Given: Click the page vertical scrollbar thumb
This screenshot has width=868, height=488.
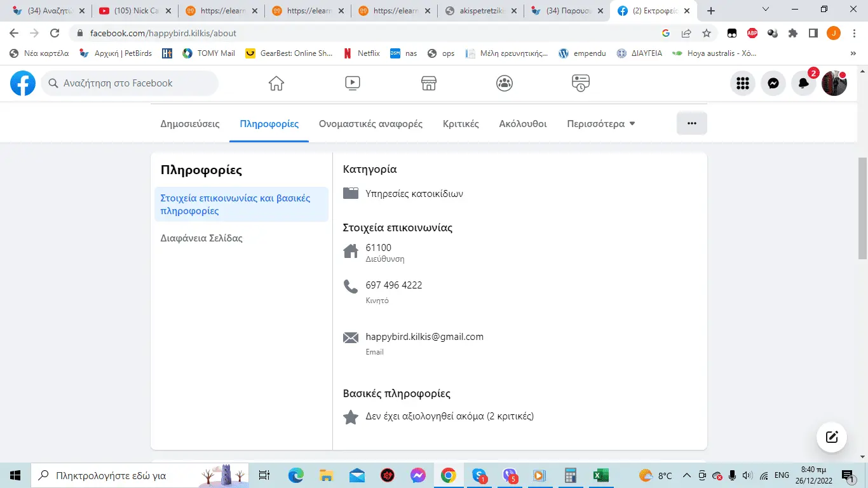Looking at the screenshot, I should click(x=862, y=208).
